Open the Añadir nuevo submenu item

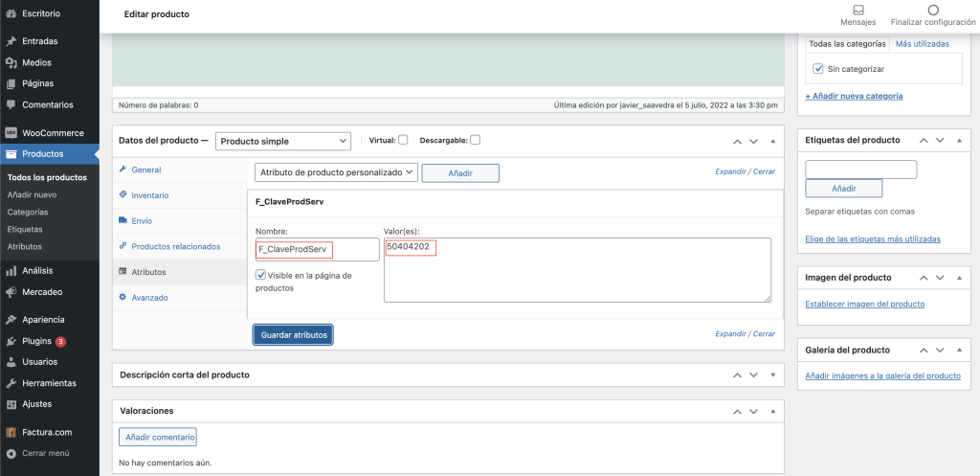click(x=32, y=194)
